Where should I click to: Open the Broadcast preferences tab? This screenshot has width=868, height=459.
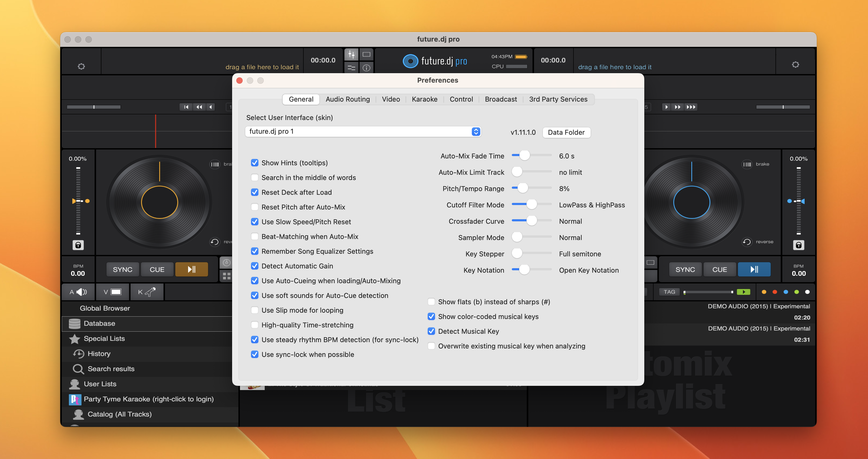click(x=501, y=99)
